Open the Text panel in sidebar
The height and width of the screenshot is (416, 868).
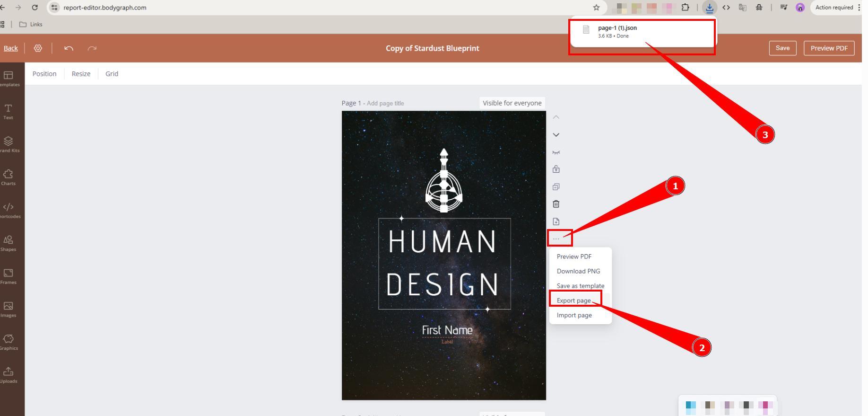click(8, 112)
